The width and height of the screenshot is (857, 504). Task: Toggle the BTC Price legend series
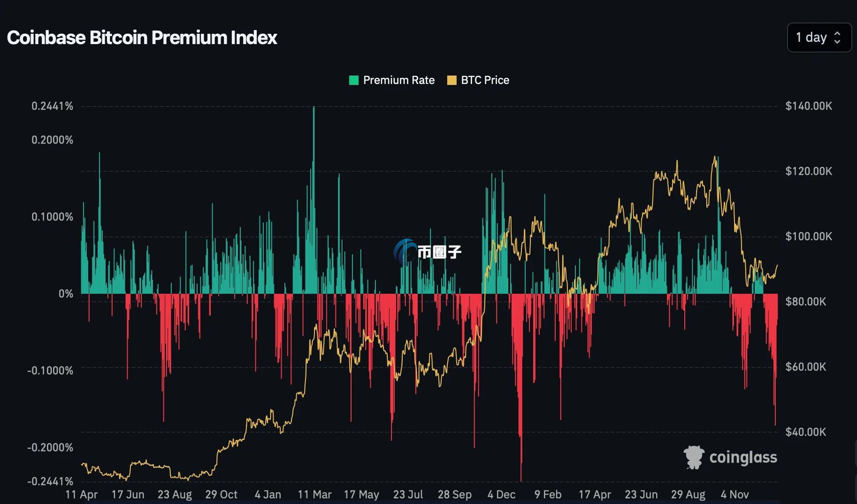478,80
